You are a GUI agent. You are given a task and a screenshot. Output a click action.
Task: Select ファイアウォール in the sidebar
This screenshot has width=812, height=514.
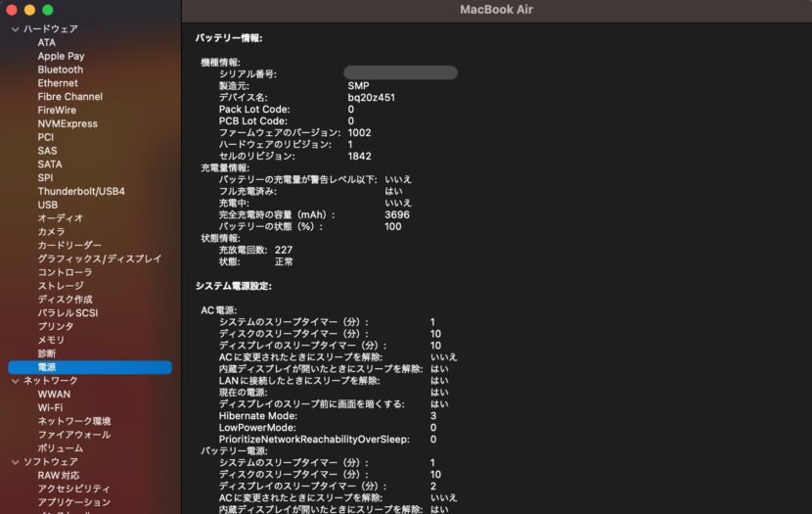74,435
